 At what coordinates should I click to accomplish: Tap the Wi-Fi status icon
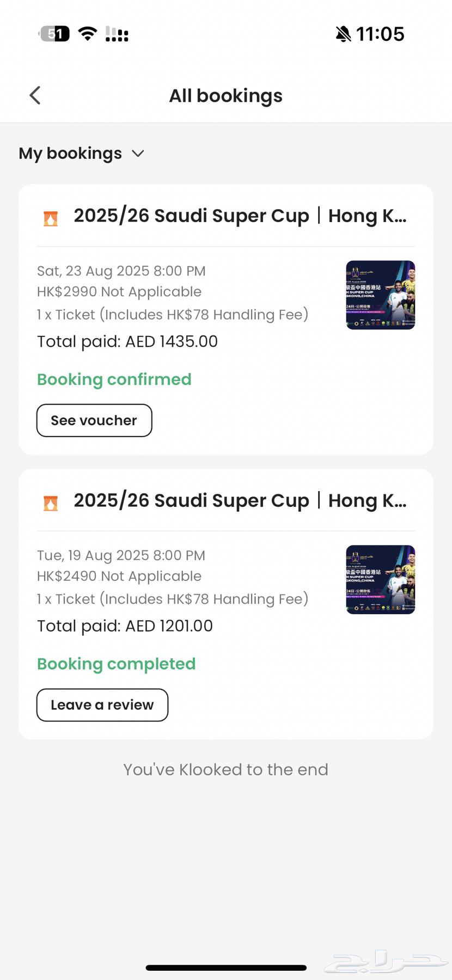coord(88,34)
